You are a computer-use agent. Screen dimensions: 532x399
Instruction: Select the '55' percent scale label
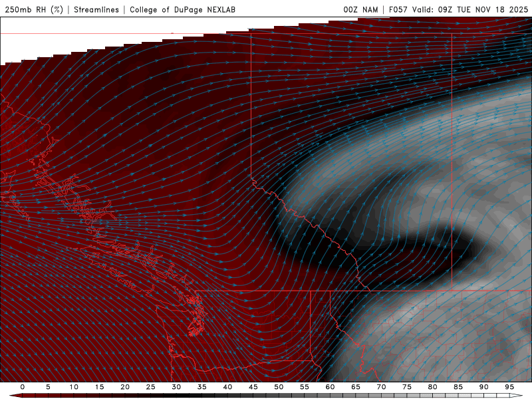pos(305,387)
